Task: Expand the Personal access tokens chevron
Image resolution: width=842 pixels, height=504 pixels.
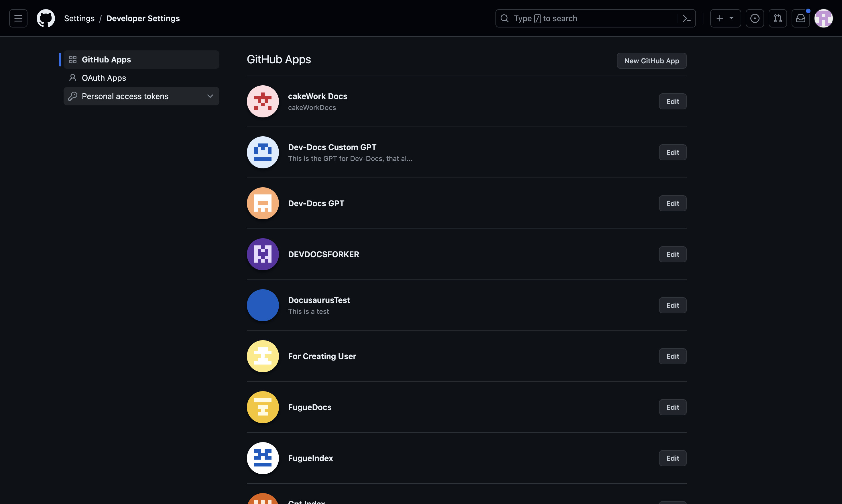Action: 210,96
